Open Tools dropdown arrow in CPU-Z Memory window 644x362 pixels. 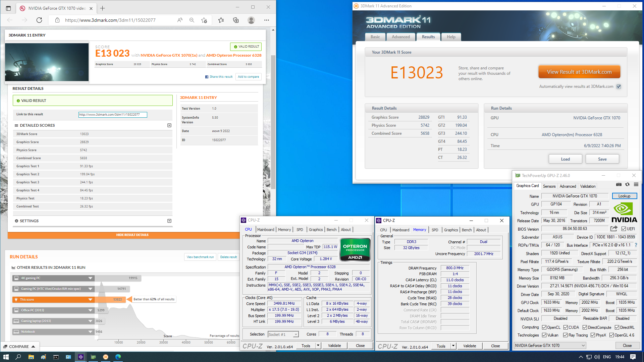pos(453,346)
